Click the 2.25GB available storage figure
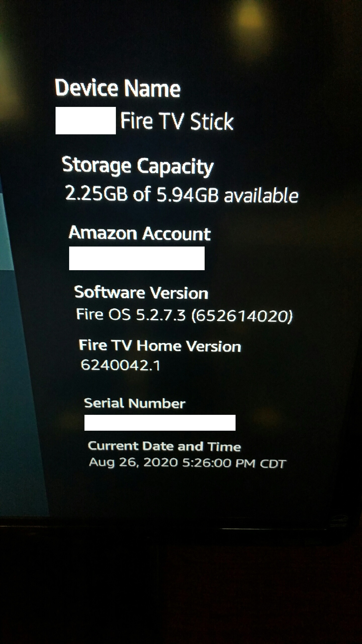Screen dimensions: 362x644 (96, 194)
